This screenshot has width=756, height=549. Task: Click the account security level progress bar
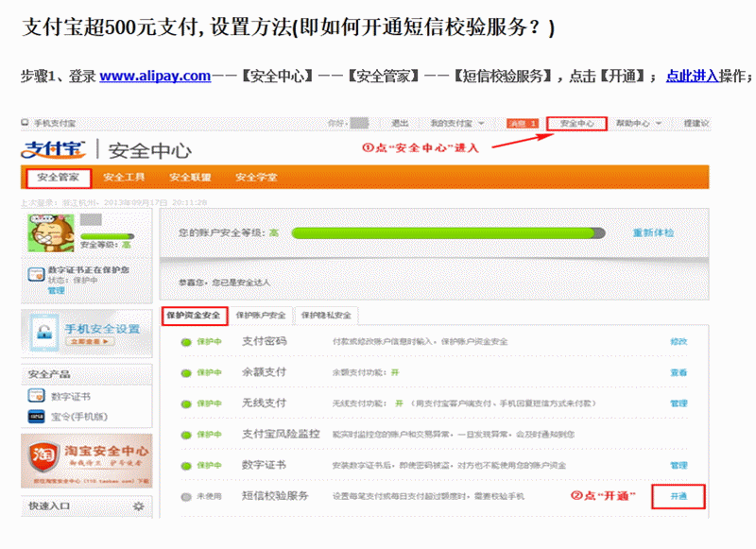pos(448,233)
